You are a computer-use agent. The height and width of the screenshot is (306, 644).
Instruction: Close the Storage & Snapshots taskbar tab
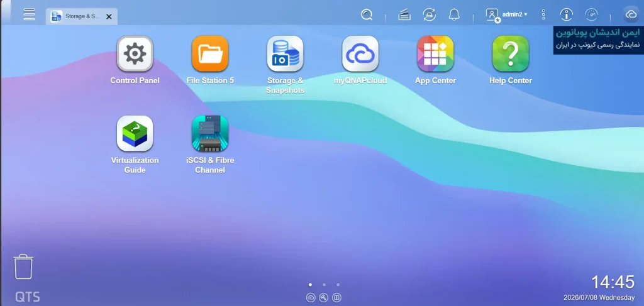coord(109,16)
